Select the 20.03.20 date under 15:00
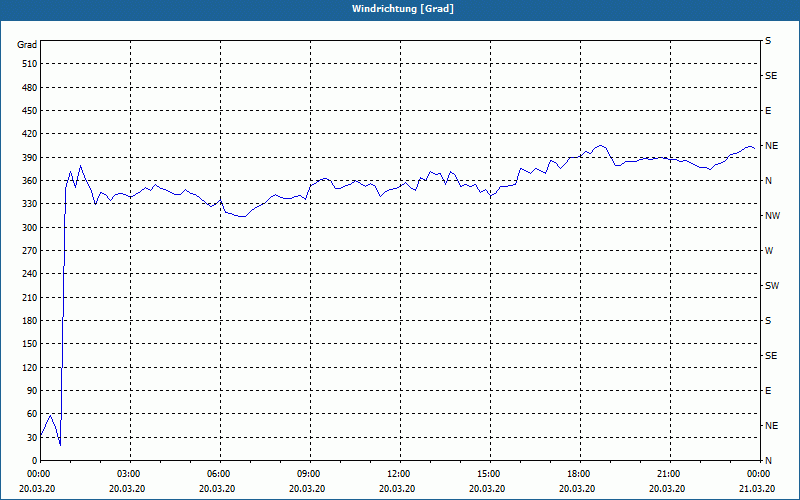800x500 pixels. pyautogui.click(x=487, y=489)
